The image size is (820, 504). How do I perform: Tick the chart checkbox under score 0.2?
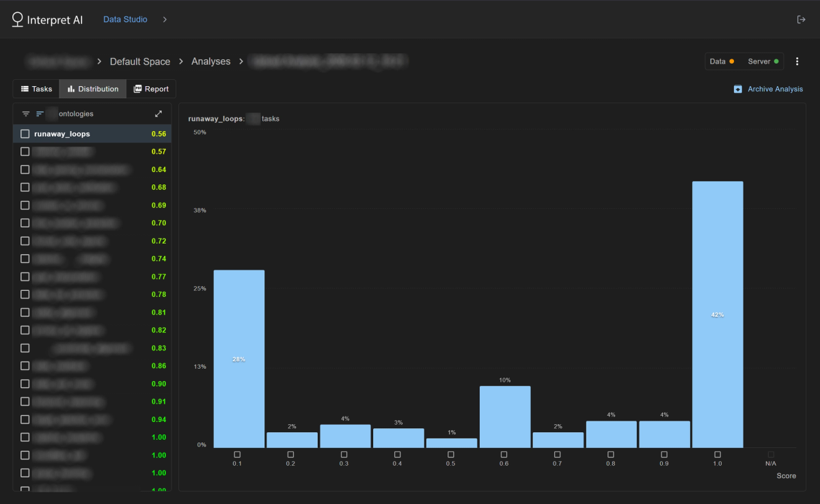(290, 454)
